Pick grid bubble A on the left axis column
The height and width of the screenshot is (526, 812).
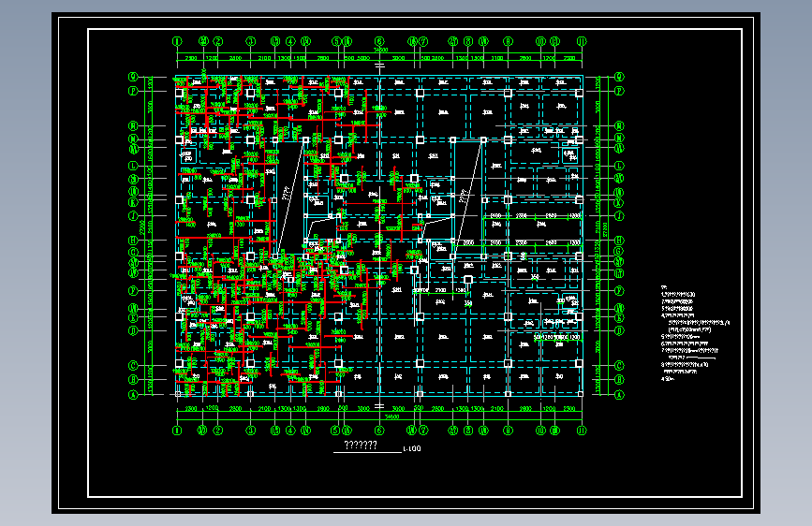point(133,395)
